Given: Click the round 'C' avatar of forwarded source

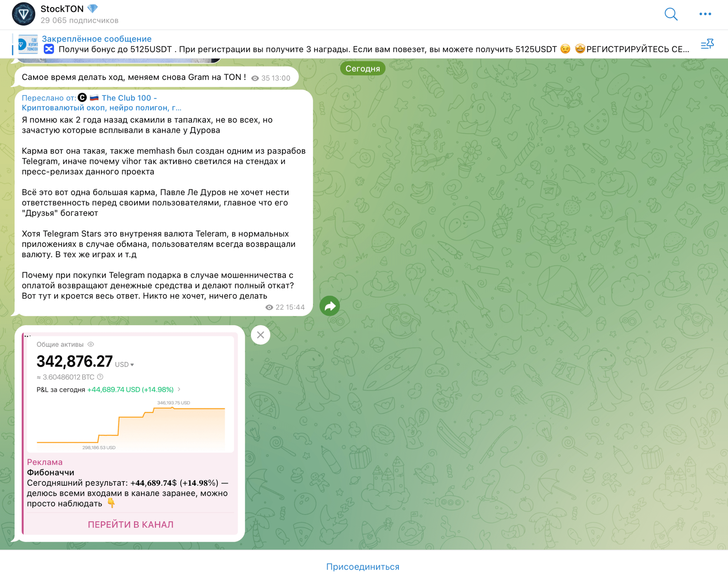Looking at the screenshot, I should 82,97.
